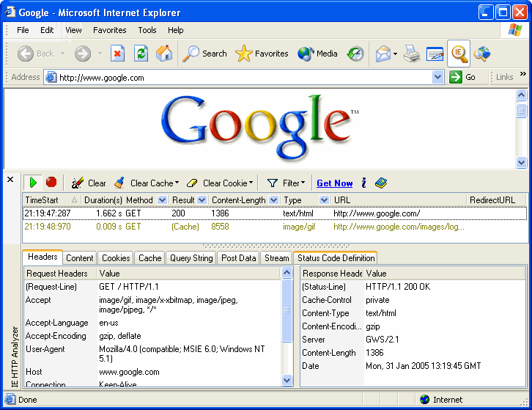Open the Back button history dropdown
The image size is (532, 410).
point(62,54)
